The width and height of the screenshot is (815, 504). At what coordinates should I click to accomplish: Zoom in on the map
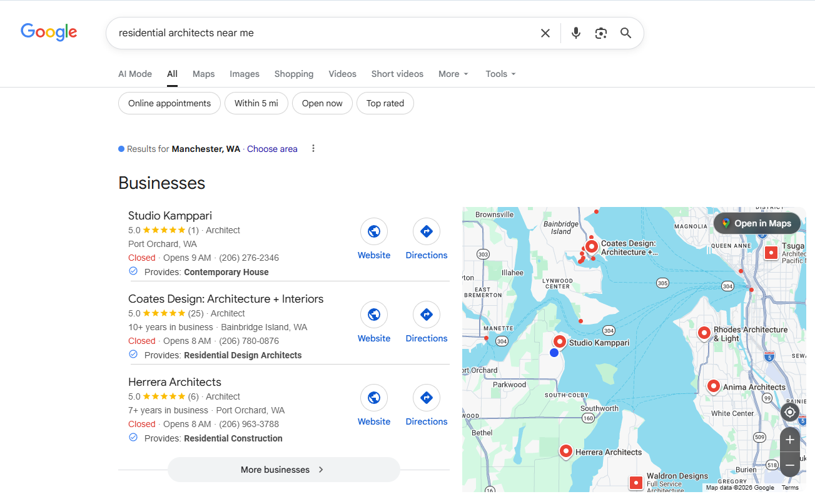coord(790,440)
